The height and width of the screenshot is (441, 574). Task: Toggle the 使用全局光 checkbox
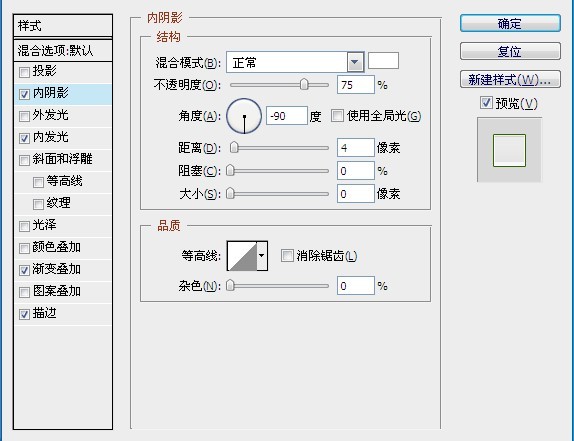point(337,116)
